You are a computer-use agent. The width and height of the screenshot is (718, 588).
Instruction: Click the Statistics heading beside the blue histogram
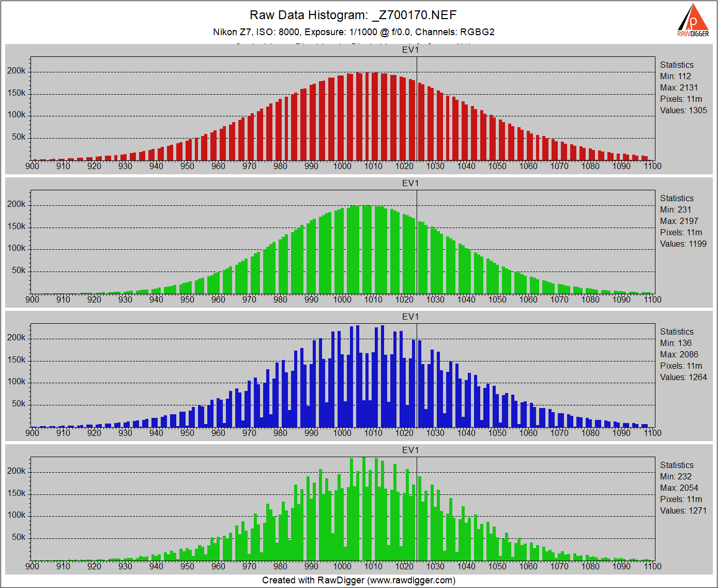(677, 332)
